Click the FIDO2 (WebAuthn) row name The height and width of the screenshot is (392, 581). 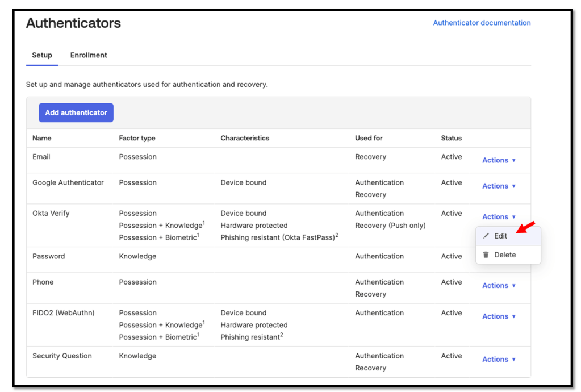click(x=64, y=312)
